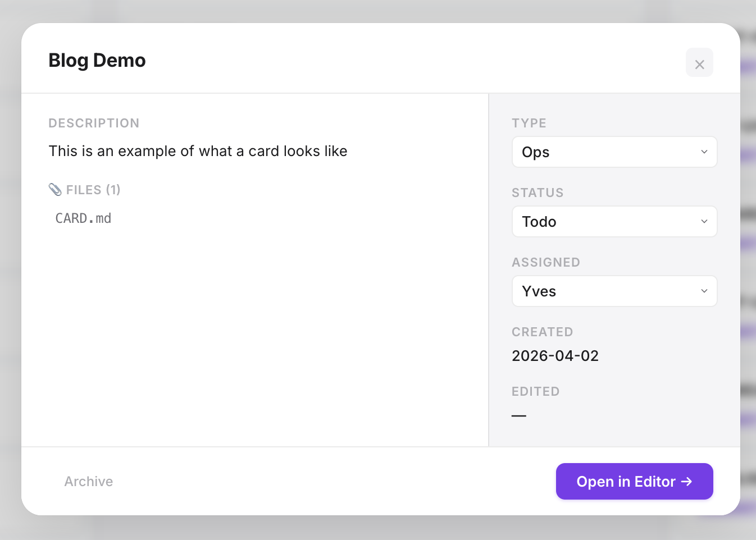Image resolution: width=756 pixels, height=540 pixels.
Task: Select the Files (1) section header
Action: (93, 190)
